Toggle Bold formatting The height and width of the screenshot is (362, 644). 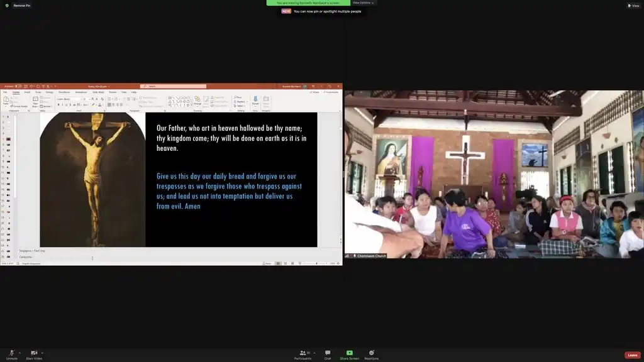(58, 105)
